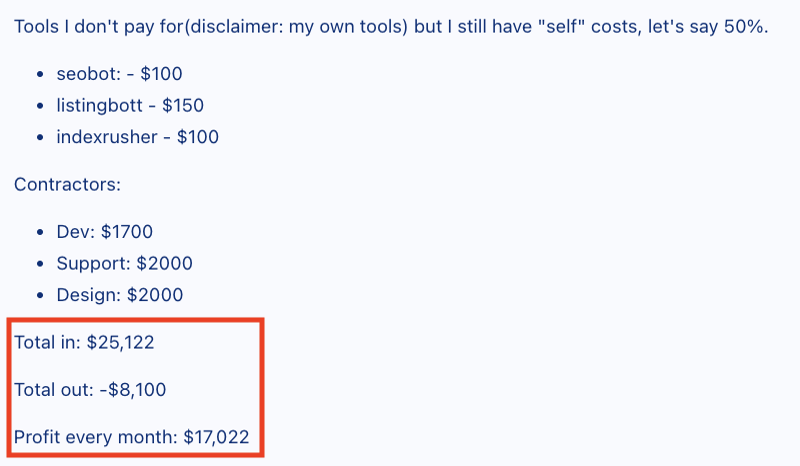
Task: Click the bullet before listingbott
Action: tap(40, 106)
